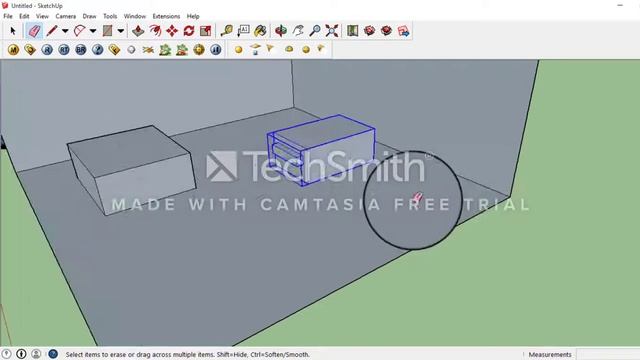640x360 pixels.
Task: Expand the Arc tool dropdown arrow
Action: [x=93, y=31]
